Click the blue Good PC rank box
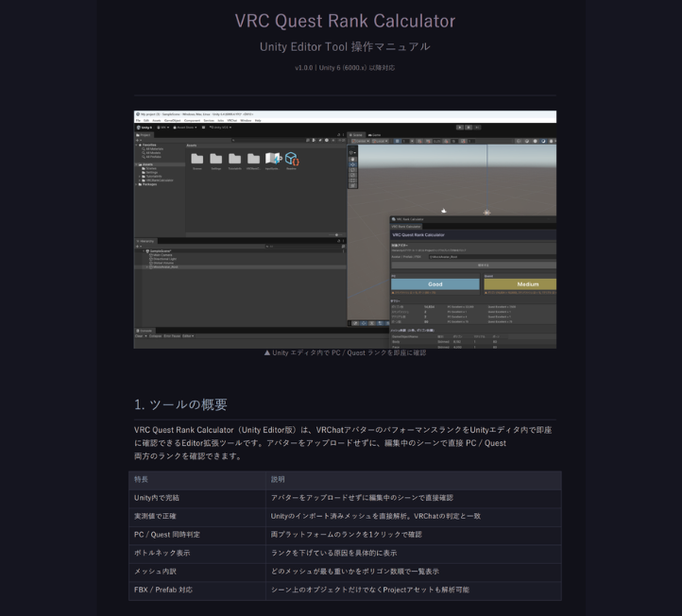The width and height of the screenshot is (682, 616). click(435, 284)
